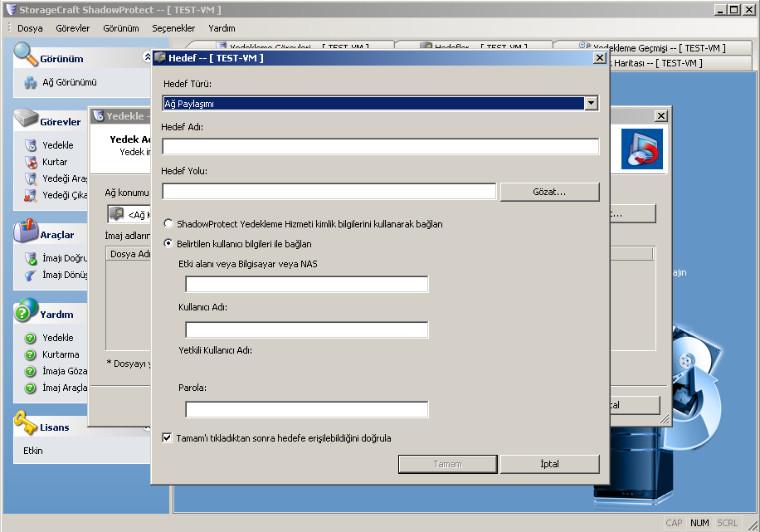The width and height of the screenshot is (760, 532).
Task: Open the Dosya menu
Action: pos(30,28)
